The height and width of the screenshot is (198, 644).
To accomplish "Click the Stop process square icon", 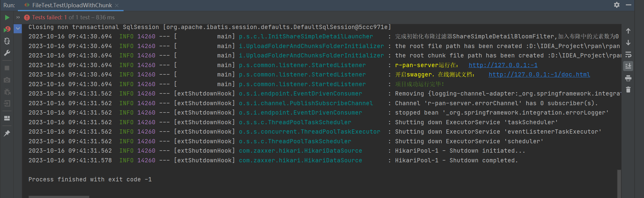I will [7, 68].
